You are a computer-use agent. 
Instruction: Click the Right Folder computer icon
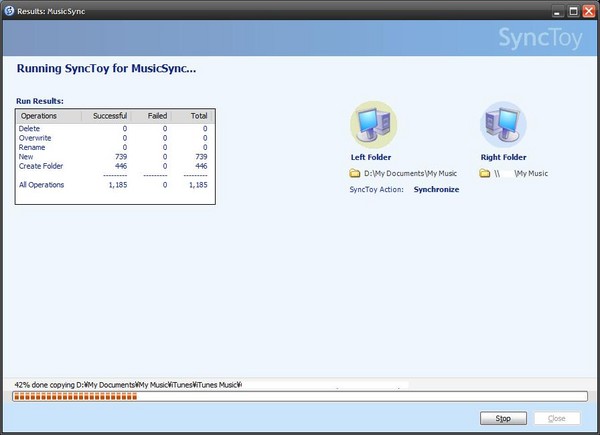point(503,125)
